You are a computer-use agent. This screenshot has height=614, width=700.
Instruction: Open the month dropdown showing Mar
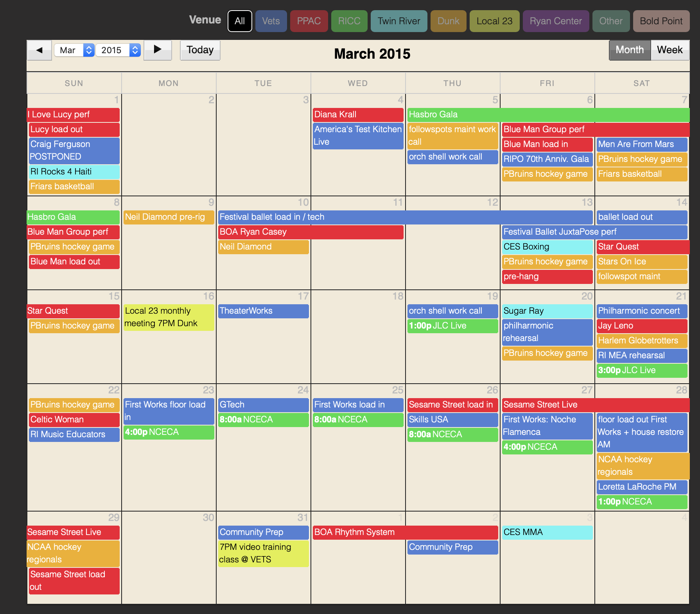(74, 50)
